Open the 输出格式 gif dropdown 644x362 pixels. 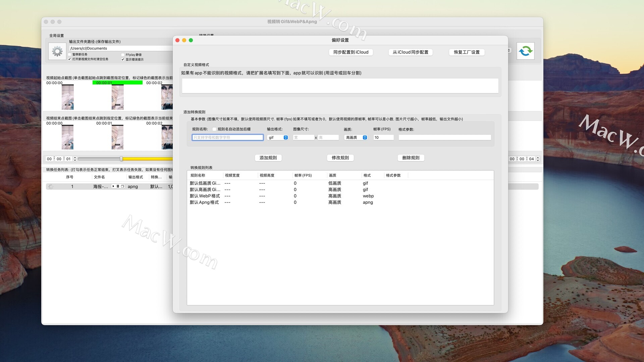(x=278, y=137)
